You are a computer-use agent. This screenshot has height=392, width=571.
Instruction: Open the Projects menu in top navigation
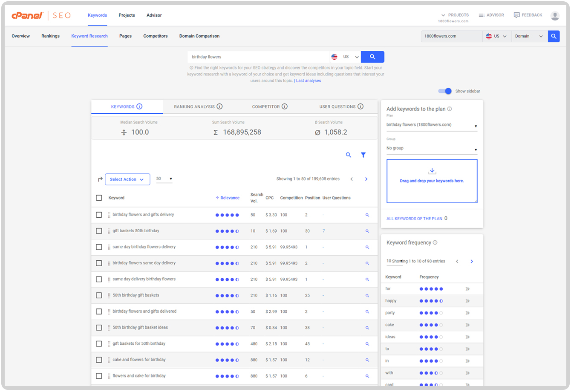[x=127, y=15]
